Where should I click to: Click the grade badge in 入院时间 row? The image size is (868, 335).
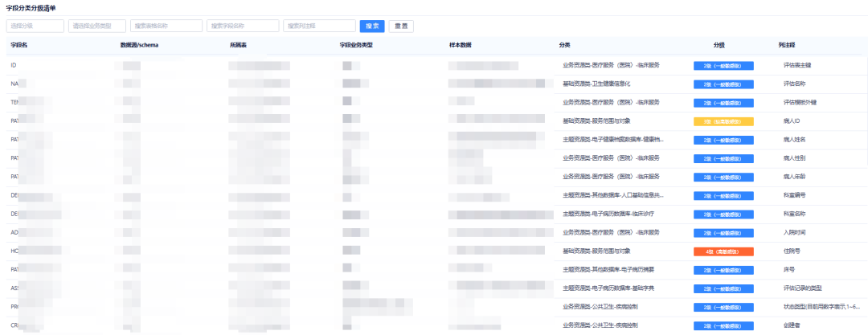723,233
